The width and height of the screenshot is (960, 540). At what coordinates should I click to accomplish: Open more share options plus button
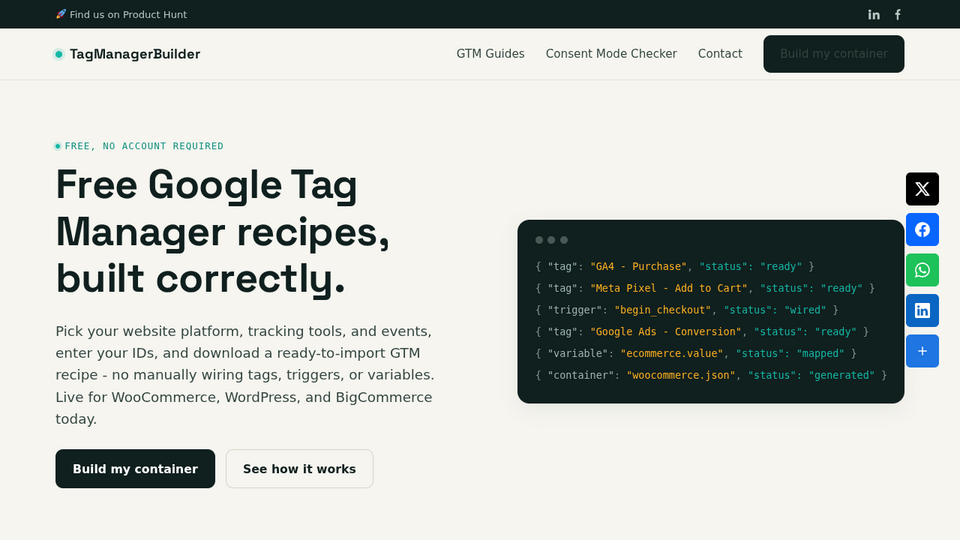pos(922,351)
